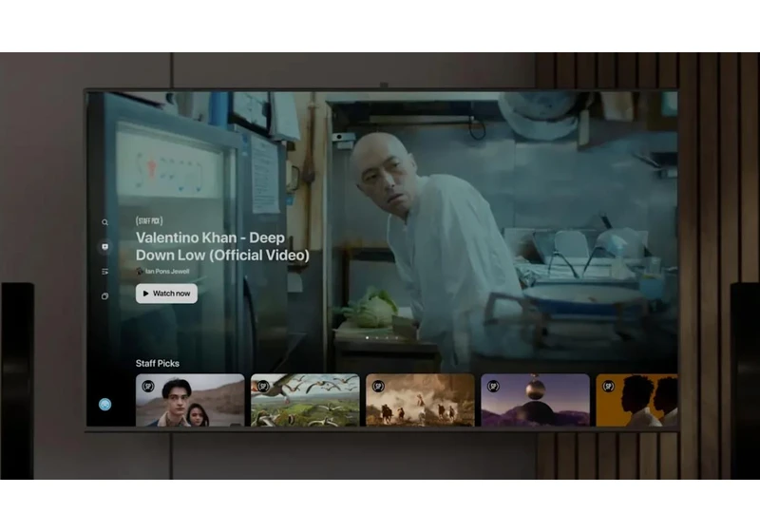Select the highlighted home video icon in sidebar
This screenshot has height=532, width=760.
pos(104,247)
